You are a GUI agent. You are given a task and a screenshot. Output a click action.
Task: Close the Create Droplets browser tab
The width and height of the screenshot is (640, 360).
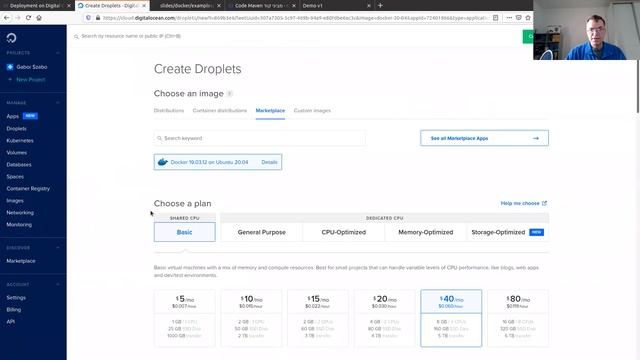(x=144, y=6)
